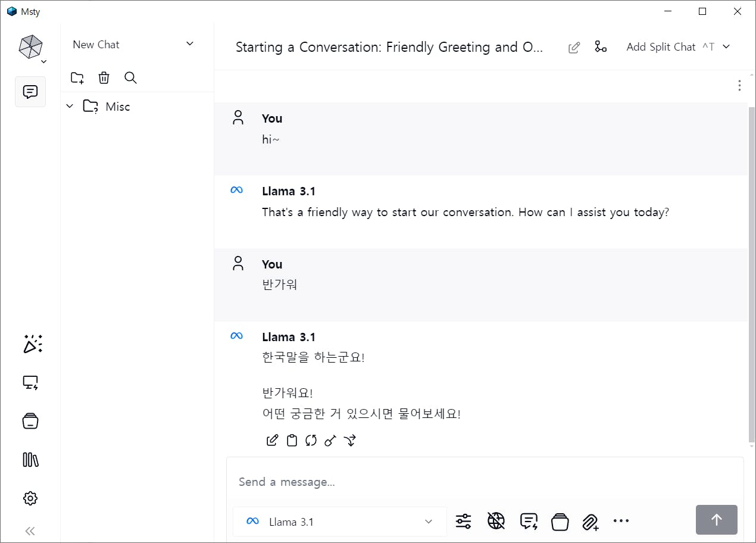
Task: Open the model options sliders icon
Action: (x=463, y=522)
